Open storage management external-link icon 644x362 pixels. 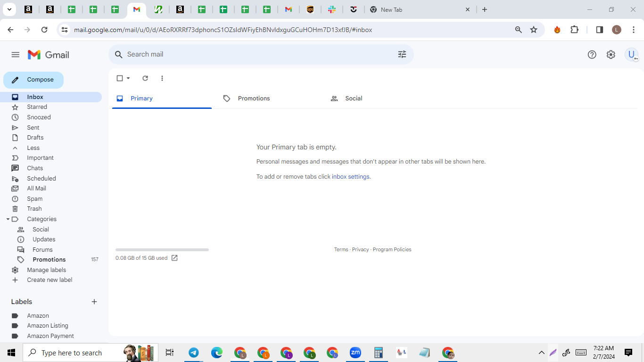point(174,258)
